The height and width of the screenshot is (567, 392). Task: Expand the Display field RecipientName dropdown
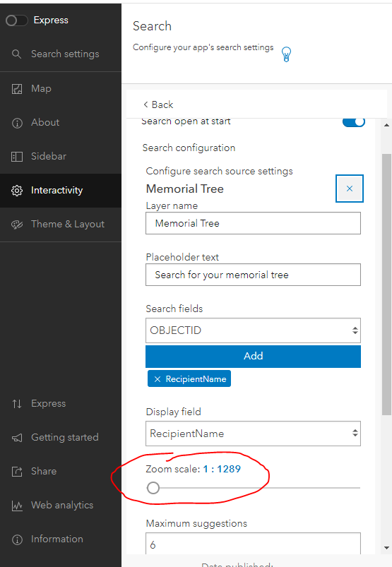(x=253, y=434)
